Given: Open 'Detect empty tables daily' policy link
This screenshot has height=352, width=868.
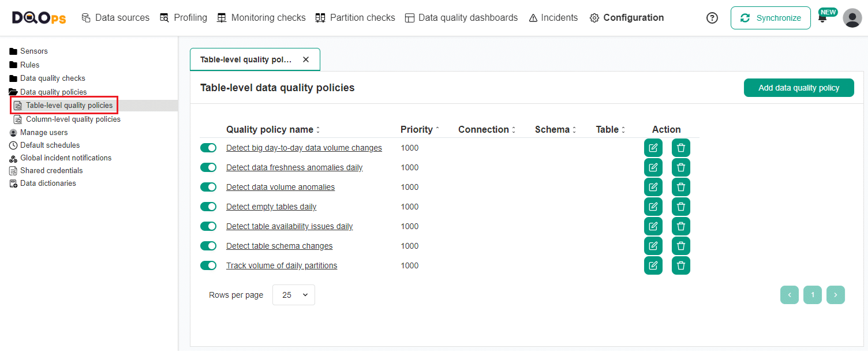Looking at the screenshot, I should tap(271, 207).
